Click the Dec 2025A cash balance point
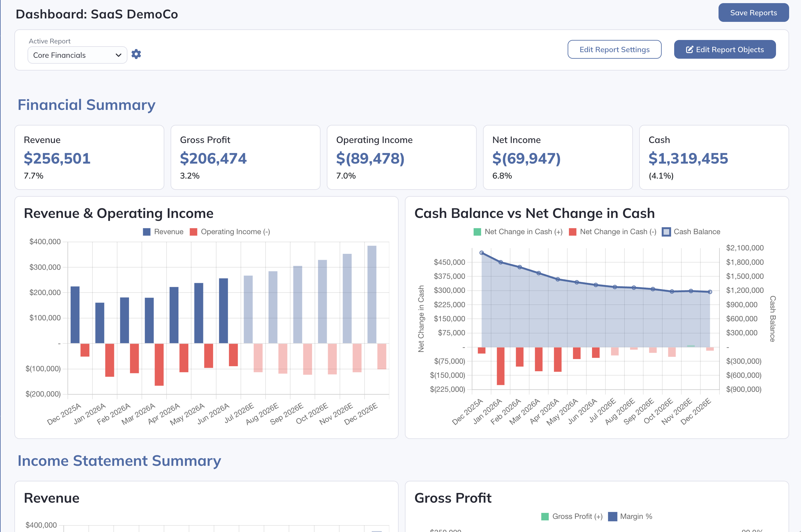801x532 pixels. point(482,253)
